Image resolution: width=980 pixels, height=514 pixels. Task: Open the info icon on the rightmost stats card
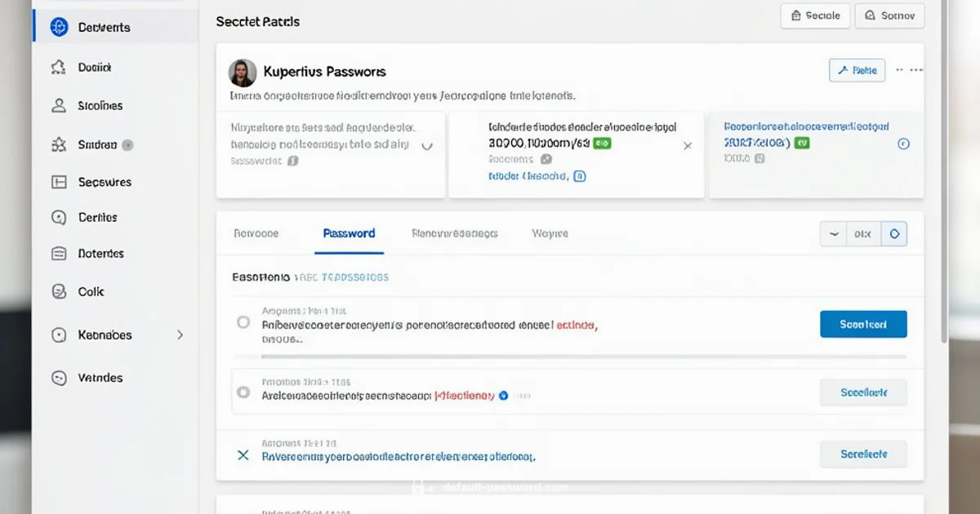click(x=903, y=143)
